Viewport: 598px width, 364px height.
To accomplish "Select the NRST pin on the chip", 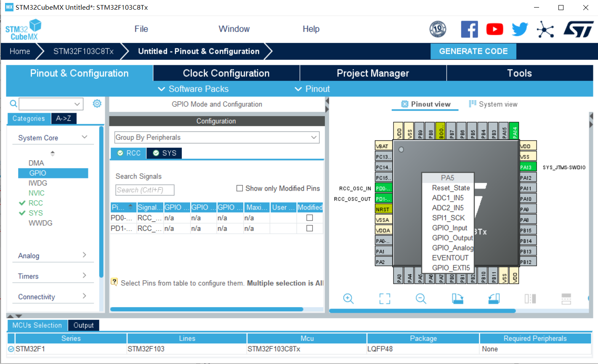I will (383, 209).
